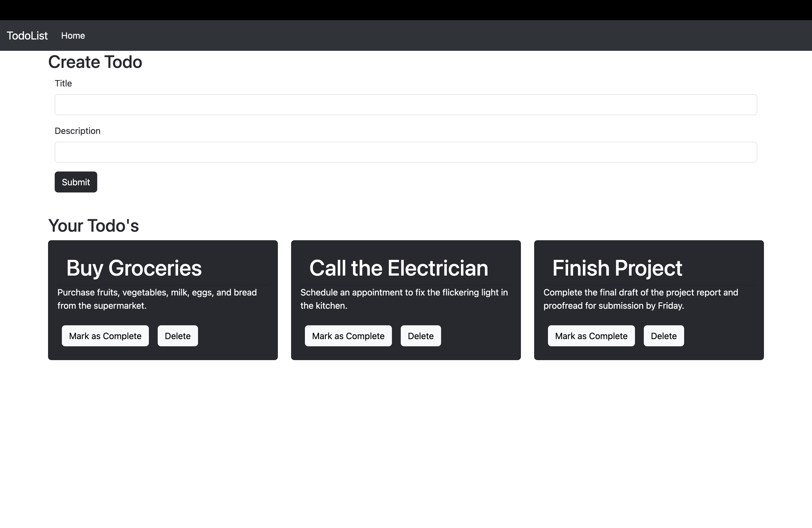The width and height of the screenshot is (812, 528).
Task: Click the Create Todo heading
Action: 95,62
